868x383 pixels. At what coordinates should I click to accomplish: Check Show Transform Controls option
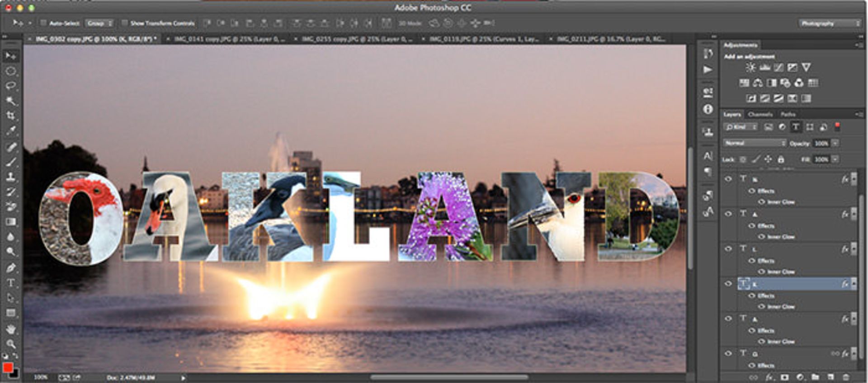(x=124, y=23)
